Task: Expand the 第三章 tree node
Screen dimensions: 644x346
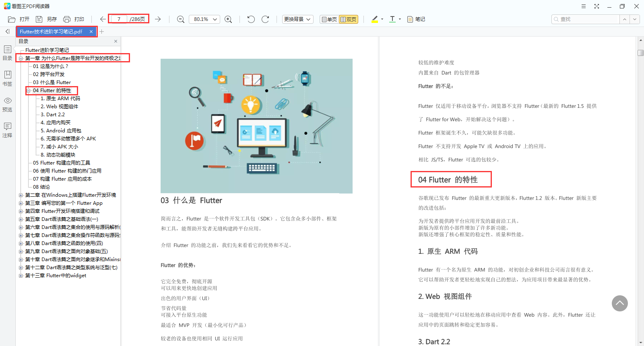Action: 21,203
